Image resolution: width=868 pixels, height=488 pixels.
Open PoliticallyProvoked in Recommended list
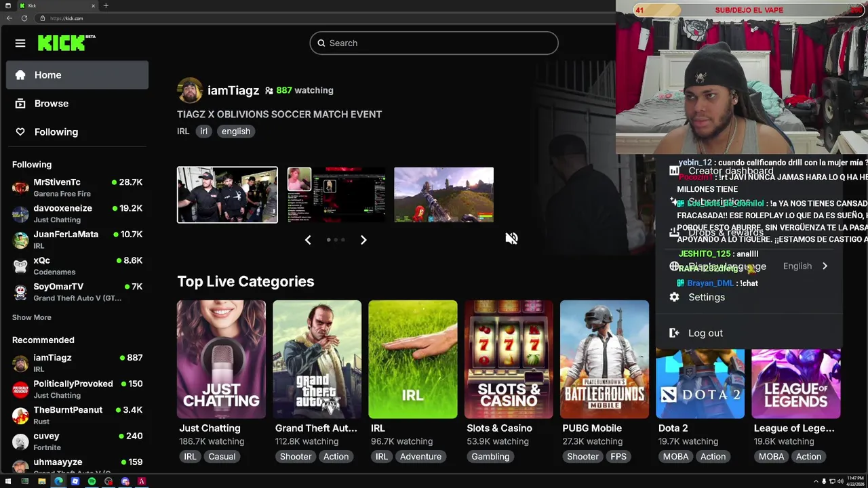(x=77, y=389)
